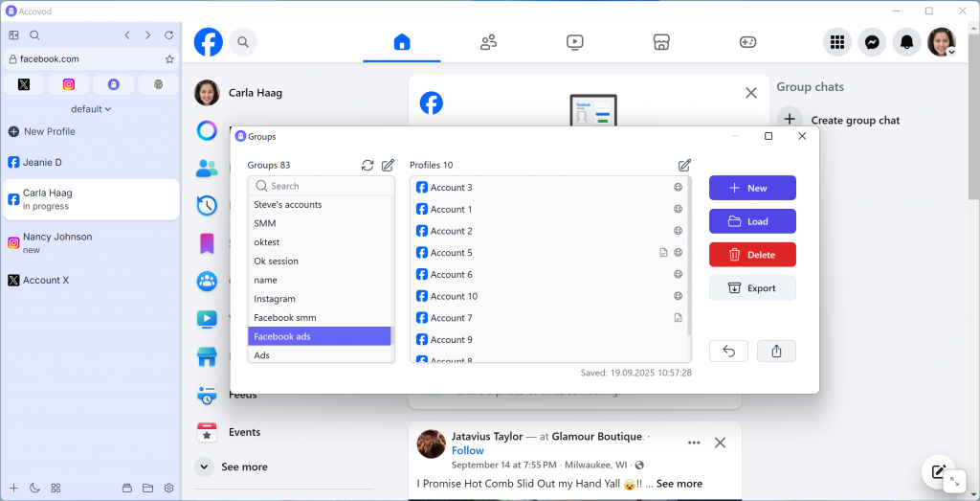Click the globe icon on Account 3 row
Image resolution: width=980 pixels, height=501 pixels.
[x=678, y=188]
